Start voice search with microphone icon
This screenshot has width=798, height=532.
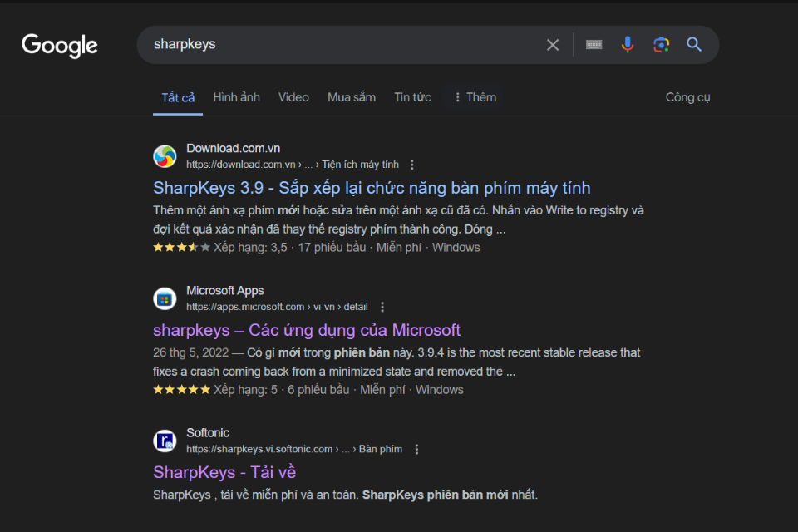pos(628,45)
